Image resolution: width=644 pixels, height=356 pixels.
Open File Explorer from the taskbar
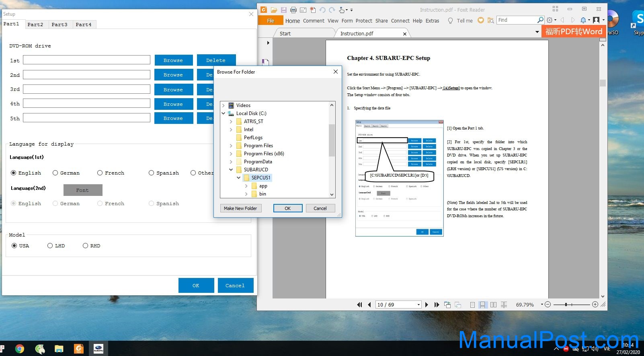(59, 349)
